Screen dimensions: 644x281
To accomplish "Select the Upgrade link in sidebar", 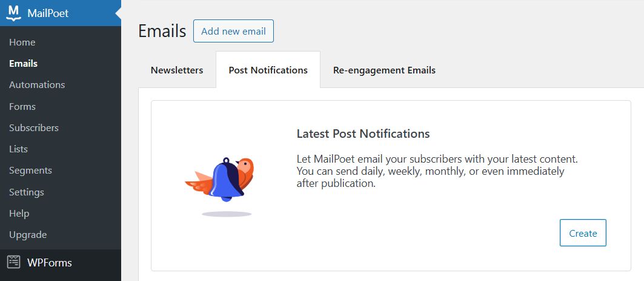I will click(x=28, y=235).
